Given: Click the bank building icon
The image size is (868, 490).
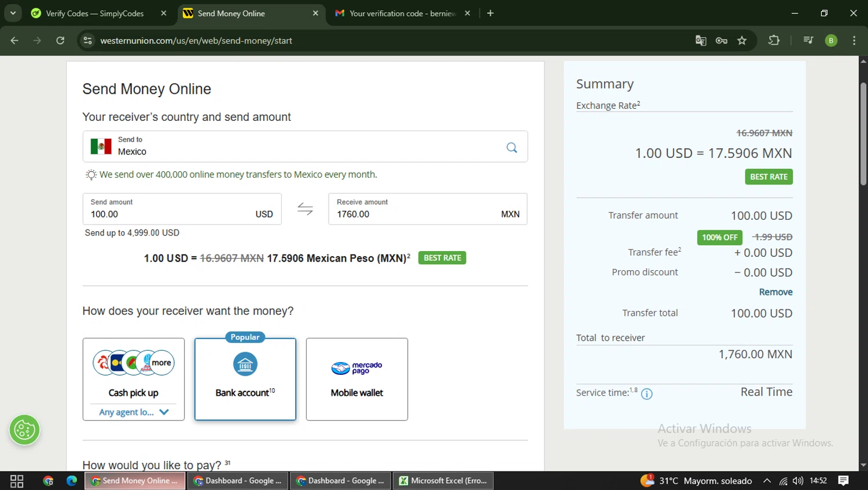Looking at the screenshot, I should click(245, 364).
